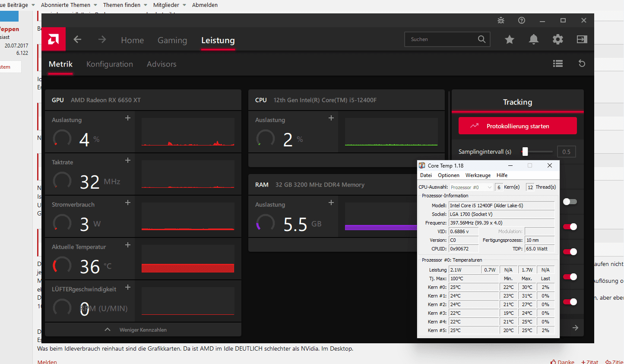The width and height of the screenshot is (624, 364).
Task: Open the Gaming tab
Action: tap(172, 40)
